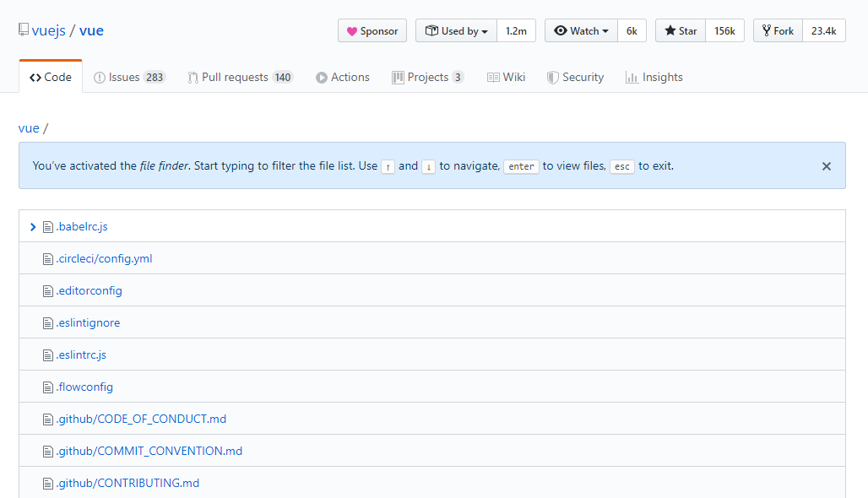Click the file icon next to .eslintrc.js
868x498 pixels.
tap(48, 355)
